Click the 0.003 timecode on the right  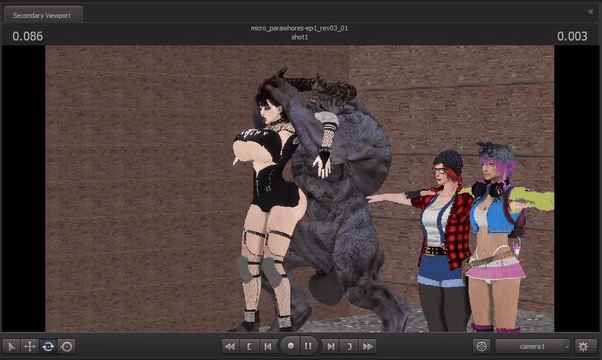coord(572,36)
